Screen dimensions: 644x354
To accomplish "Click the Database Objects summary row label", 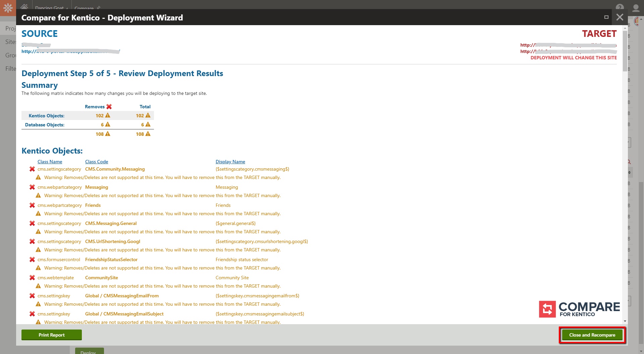I will tap(45, 125).
